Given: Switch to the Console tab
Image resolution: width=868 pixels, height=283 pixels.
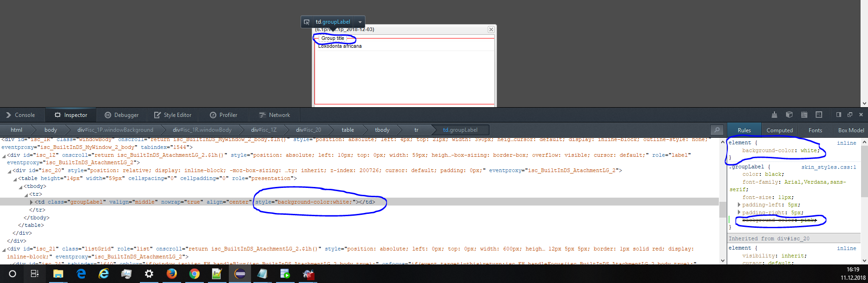Looking at the screenshot, I should click(x=21, y=115).
